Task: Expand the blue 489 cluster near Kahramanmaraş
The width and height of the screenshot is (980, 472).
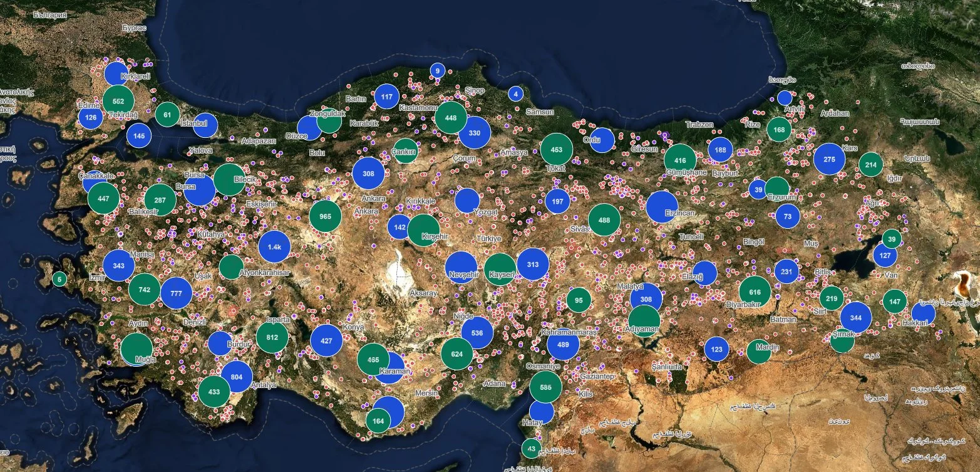Action: tap(563, 344)
